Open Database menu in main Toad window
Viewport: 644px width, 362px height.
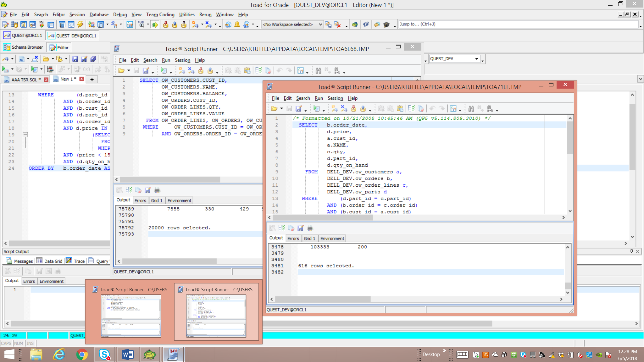[99, 14]
